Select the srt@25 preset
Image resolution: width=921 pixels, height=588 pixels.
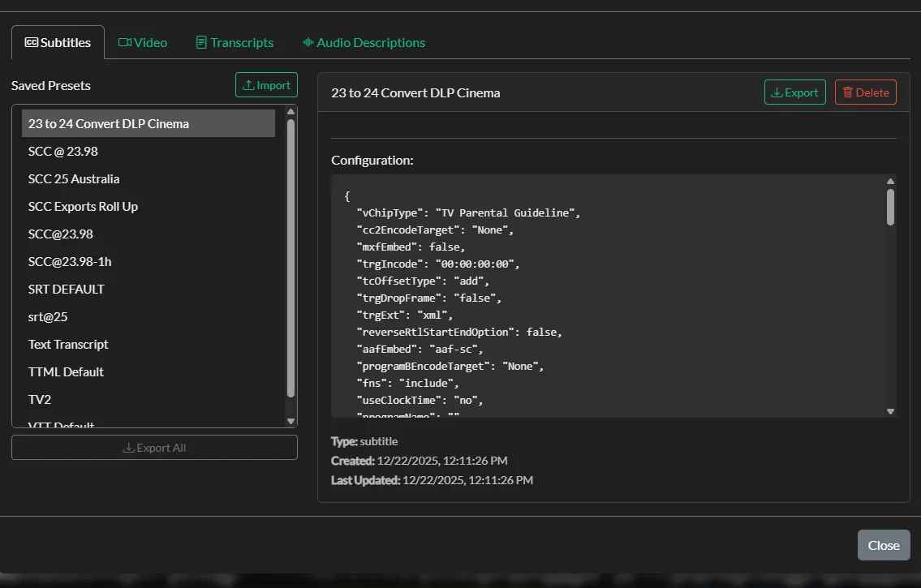click(148, 317)
